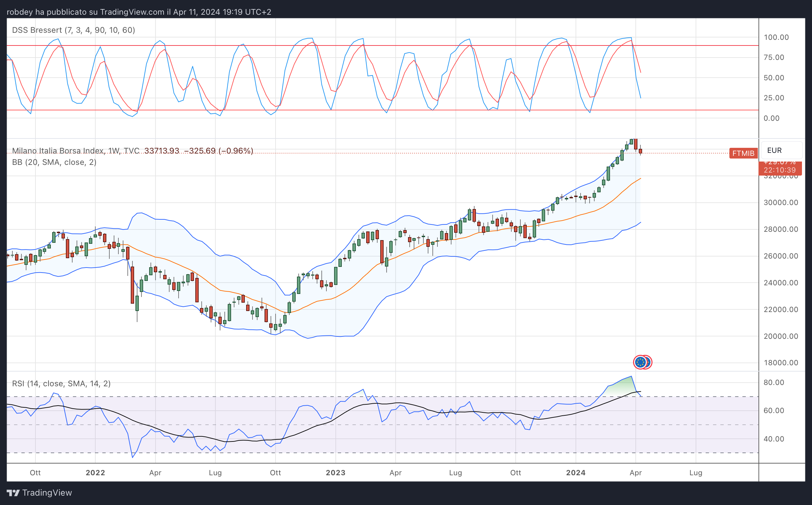Click the 0.00 DSS scale label

772,118
